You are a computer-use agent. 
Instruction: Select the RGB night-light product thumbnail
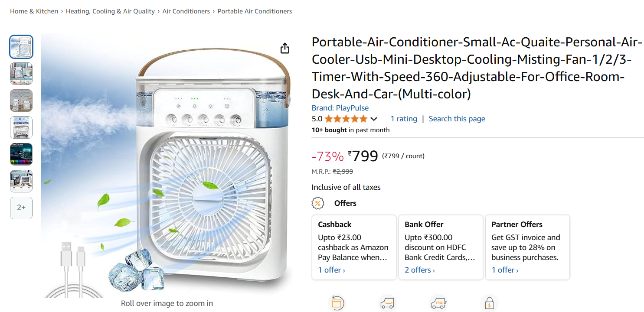pos(21,154)
